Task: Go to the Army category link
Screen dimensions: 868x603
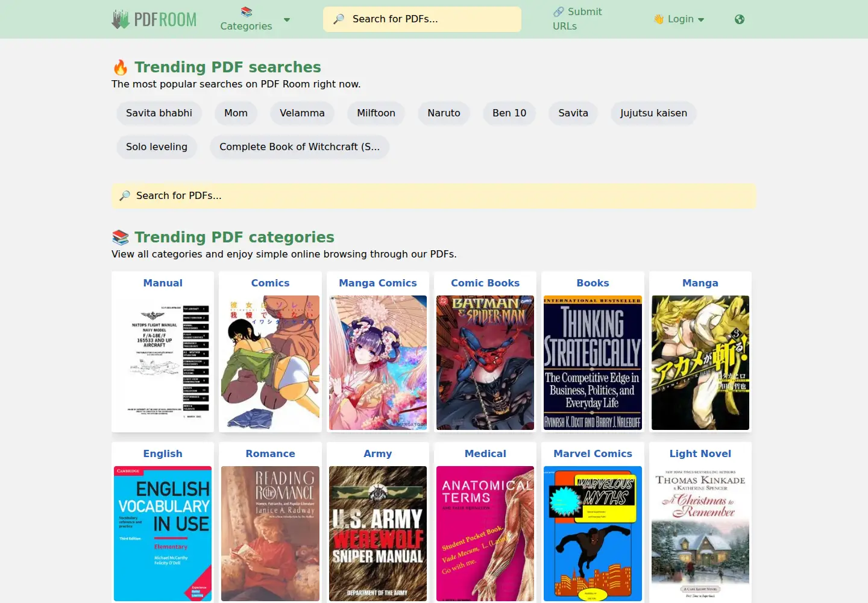Action: (x=378, y=453)
